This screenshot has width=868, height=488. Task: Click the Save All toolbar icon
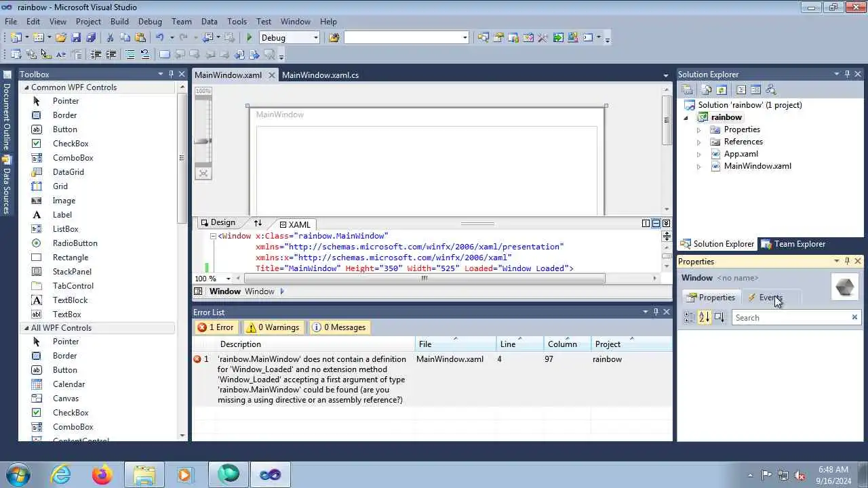[x=91, y=38]
